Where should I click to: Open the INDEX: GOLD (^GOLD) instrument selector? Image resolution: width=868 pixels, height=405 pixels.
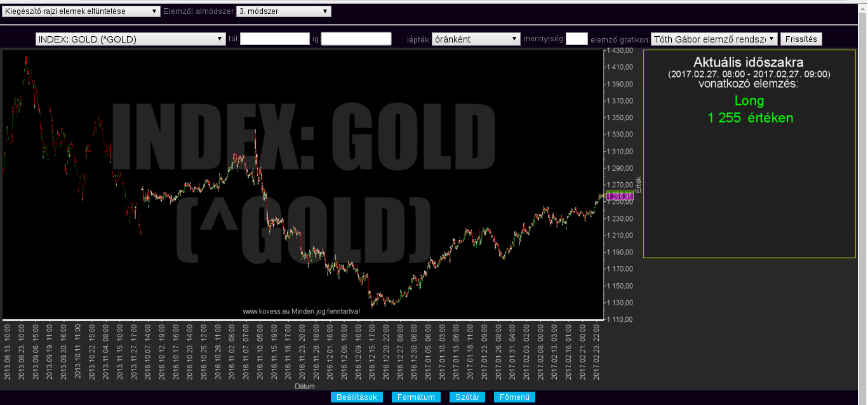pos(130,39)
